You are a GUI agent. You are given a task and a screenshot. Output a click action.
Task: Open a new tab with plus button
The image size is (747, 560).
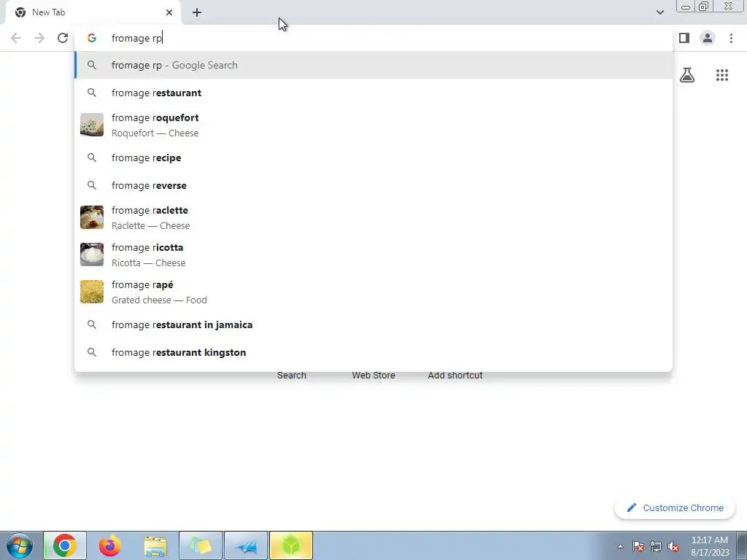(x=197, y=12)
